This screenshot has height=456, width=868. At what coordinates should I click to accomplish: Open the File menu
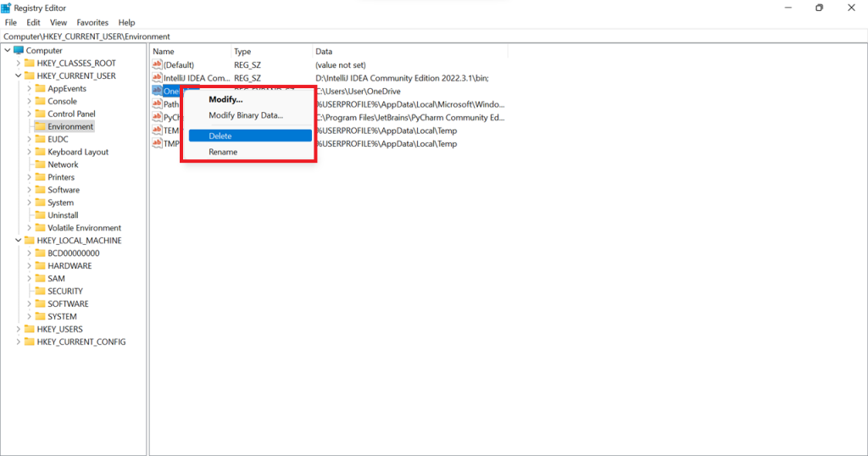(x=10, y=23)
